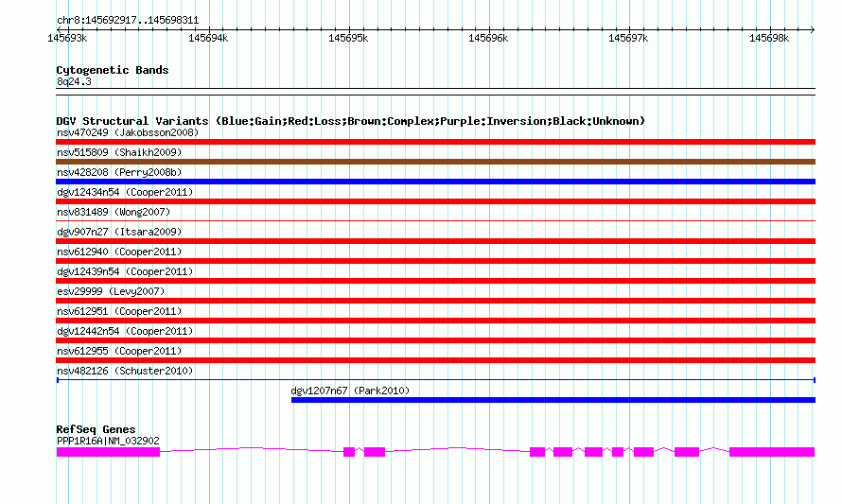Select variant label nsv612951 (Cooper2011)

119,311
